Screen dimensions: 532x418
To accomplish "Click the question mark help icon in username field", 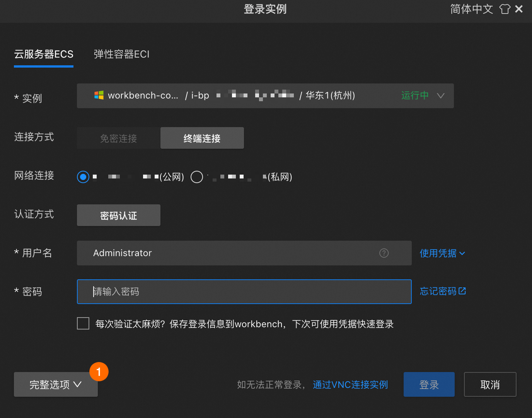I will 384,253.
